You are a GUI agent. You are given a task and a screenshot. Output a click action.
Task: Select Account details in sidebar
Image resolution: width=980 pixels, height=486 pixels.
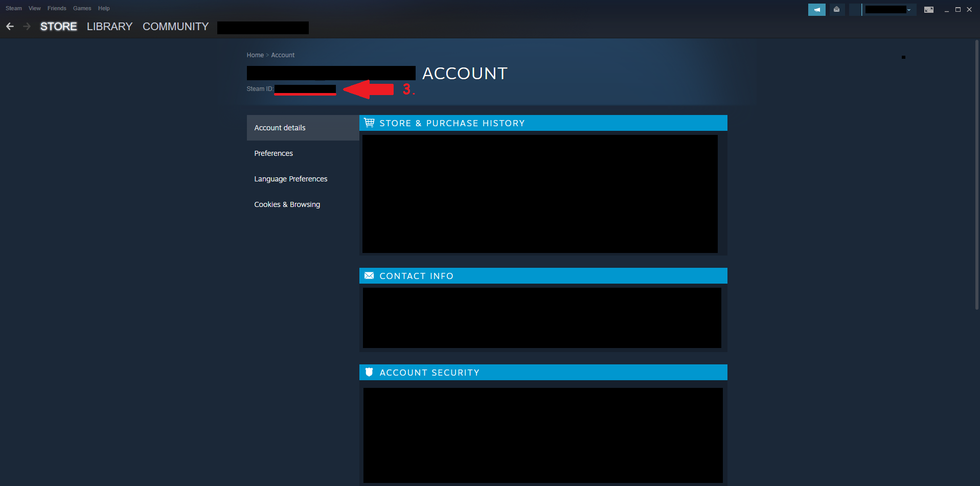pos(303,128)
